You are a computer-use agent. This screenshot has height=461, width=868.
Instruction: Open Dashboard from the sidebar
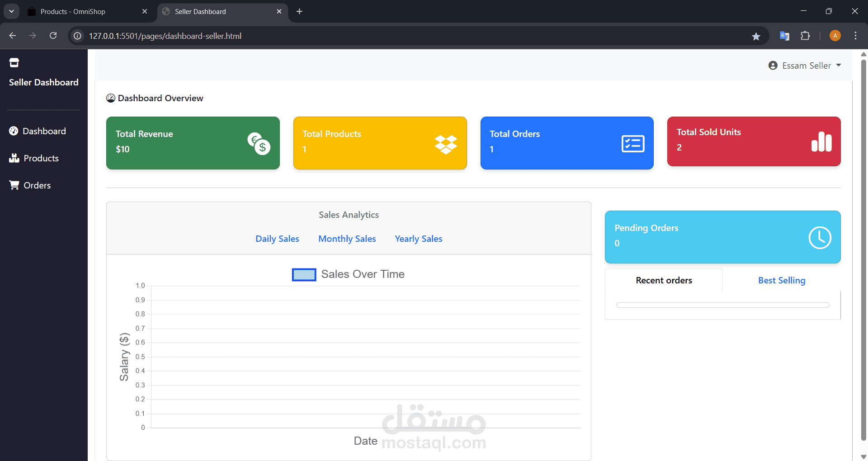[38, 131]
